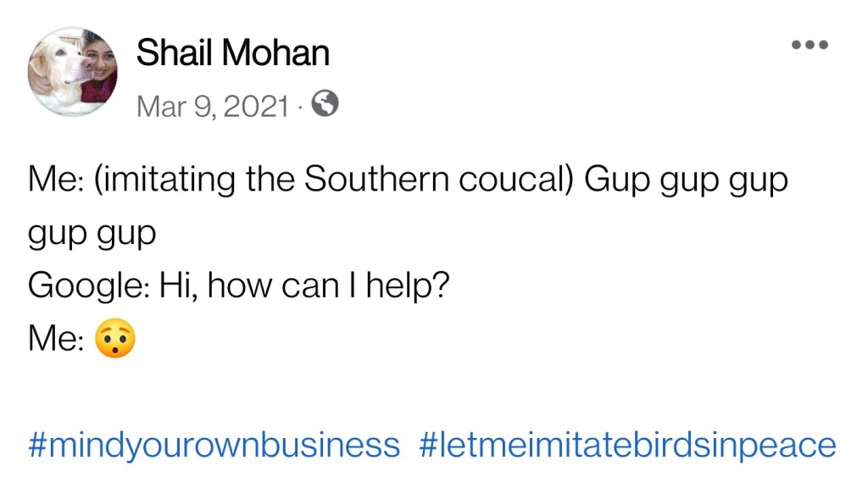Open the #mindyourownbusiness hashtag
This screenshot has height=499, width=868.
click(x=214, y=444)
